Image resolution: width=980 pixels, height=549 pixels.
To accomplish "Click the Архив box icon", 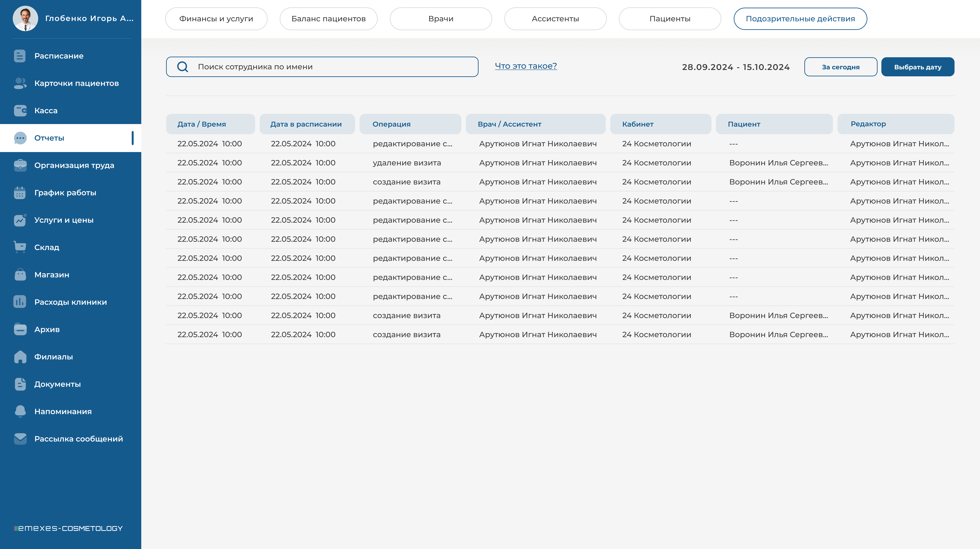I will pyautogui.click(x=20, y=329).
